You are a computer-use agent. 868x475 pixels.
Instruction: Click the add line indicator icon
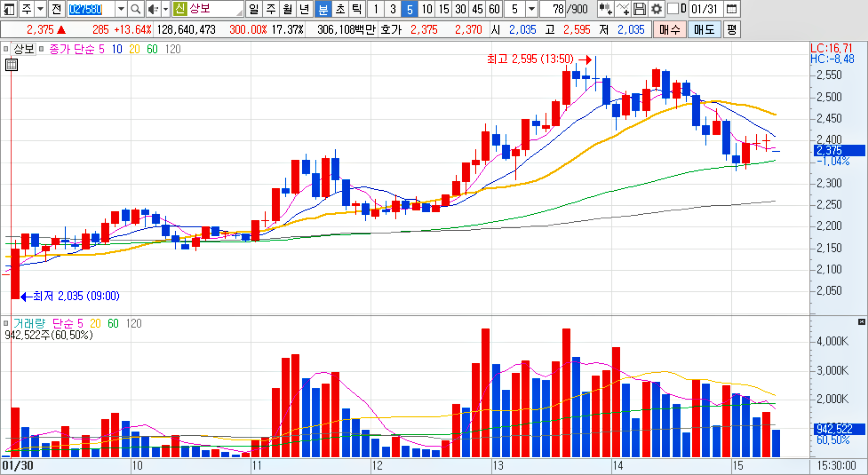[x=622, y=9]
